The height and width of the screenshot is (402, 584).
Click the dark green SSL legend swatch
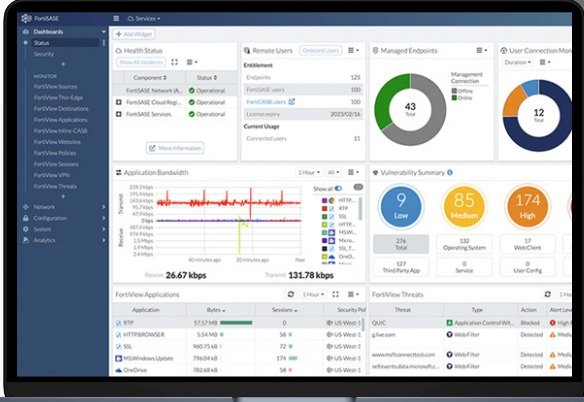pyautogui.click(x=324, y=216)
